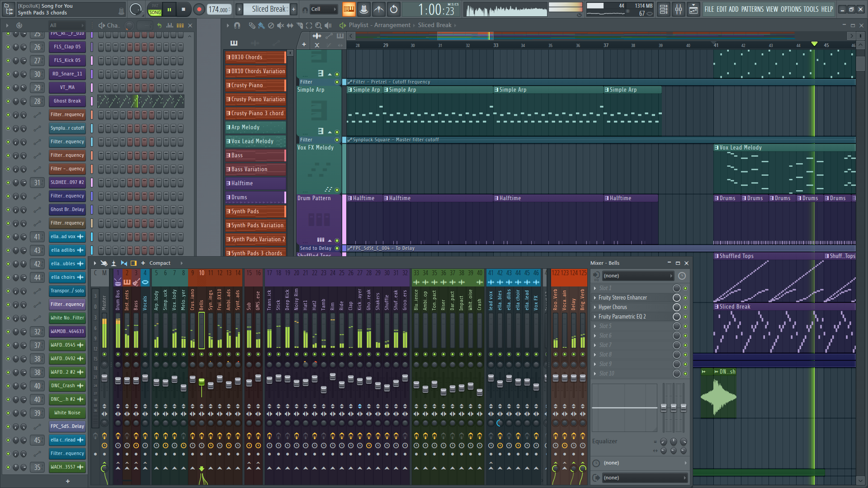Click the red Record button
The height and width of the screenshot is (488, 868).
point(199,9)
